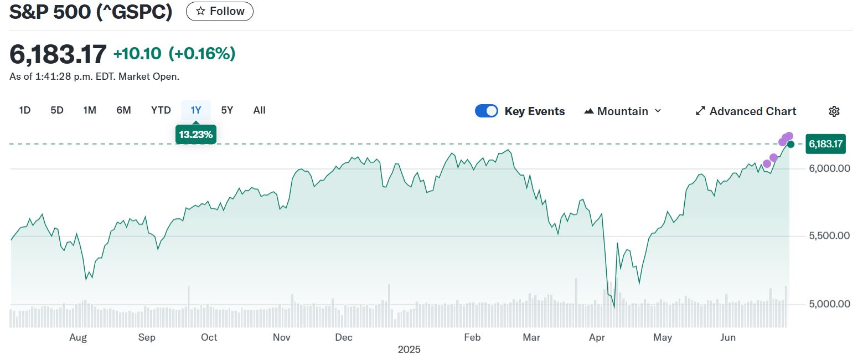Show the YTD chart range

point(161,110)
